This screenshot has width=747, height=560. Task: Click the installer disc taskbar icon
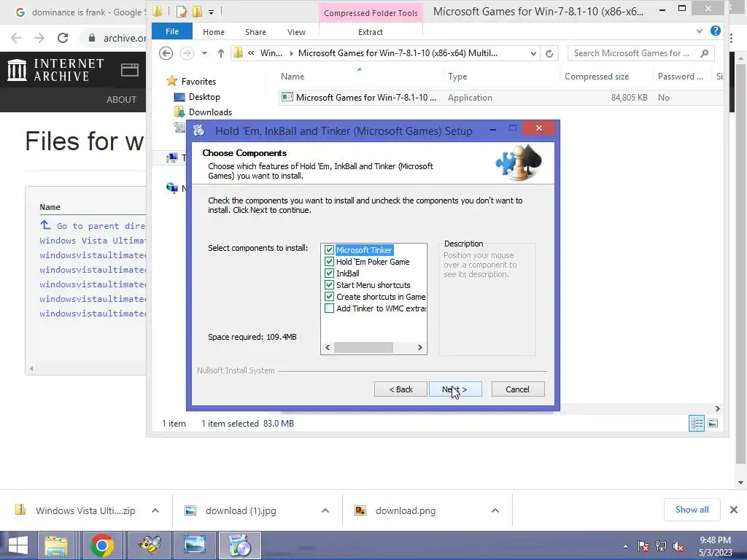tap(239, 545)
